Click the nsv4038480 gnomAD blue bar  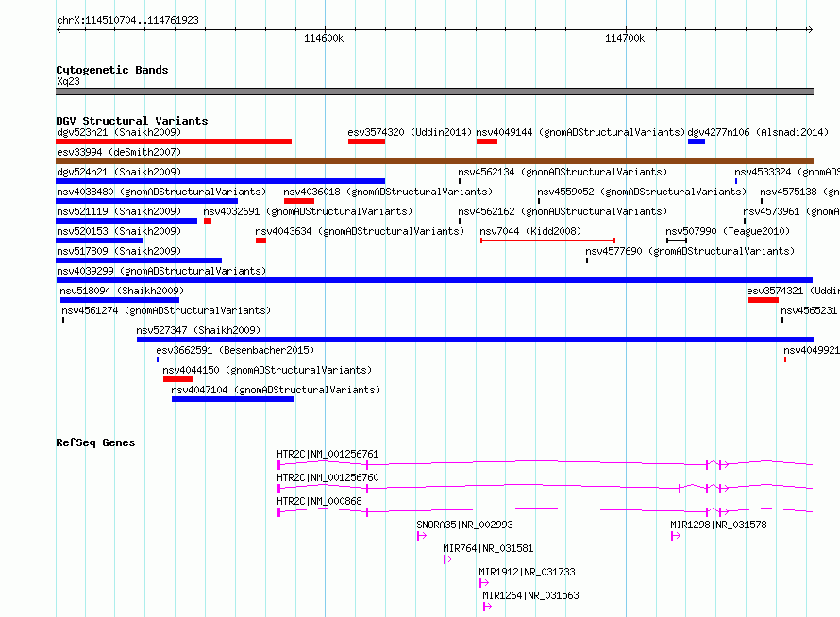pyautogui.click(x=147, y=201)
